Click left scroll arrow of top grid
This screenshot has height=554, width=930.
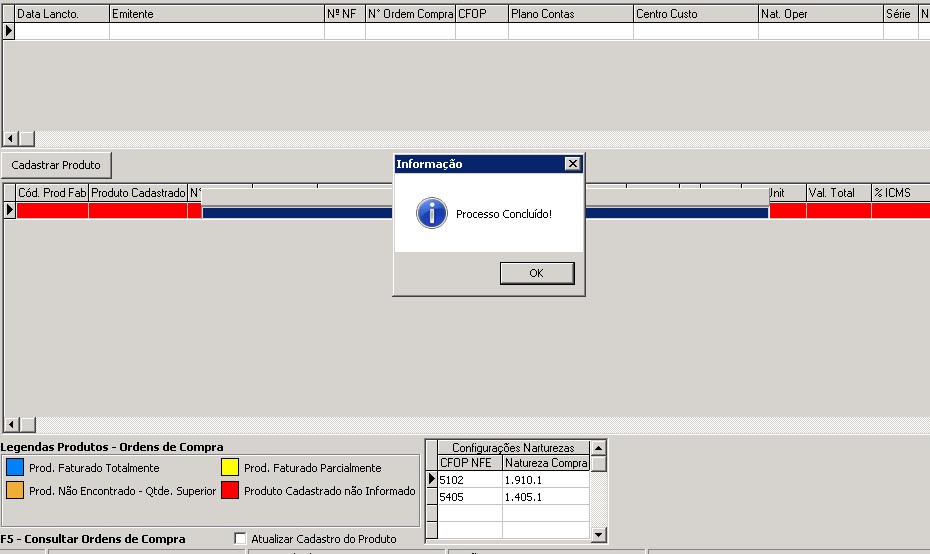(11, 139)
